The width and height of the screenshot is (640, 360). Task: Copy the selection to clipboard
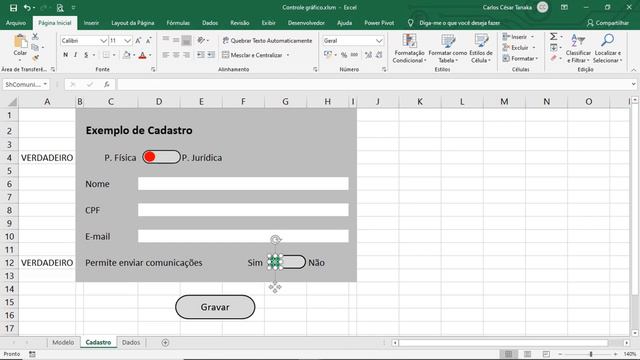[35, 47]
